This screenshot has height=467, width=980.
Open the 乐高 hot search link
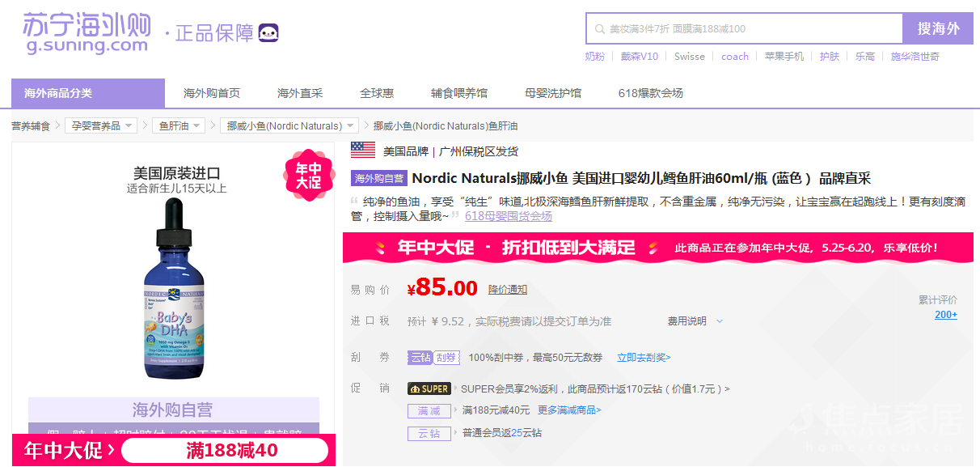tap(865, 57)
